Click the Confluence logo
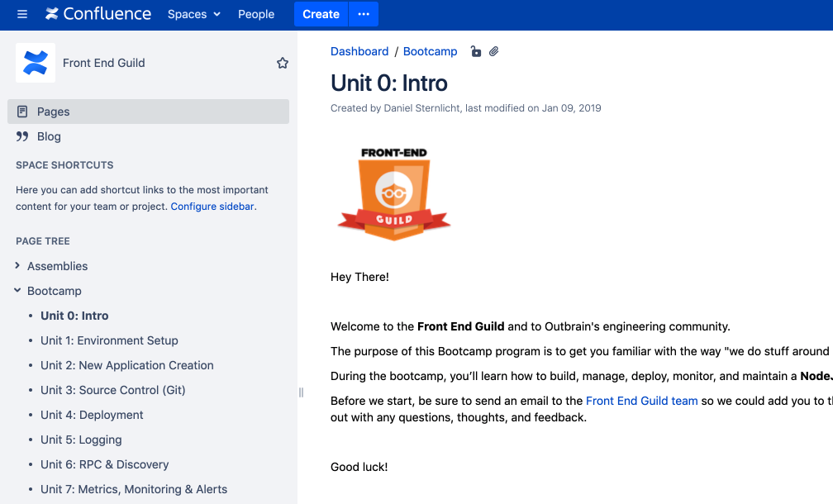The height and width of the screenshot is (504, 833). (98, 14)
